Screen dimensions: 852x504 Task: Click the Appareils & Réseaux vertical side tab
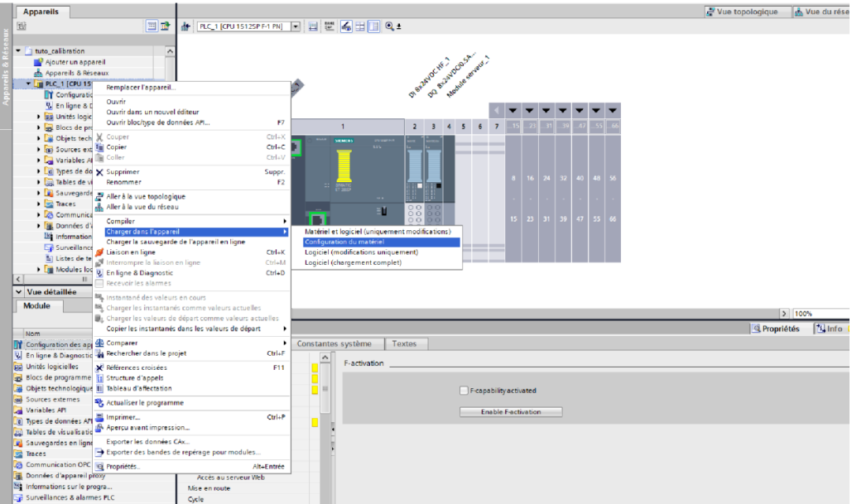point(6,67)
